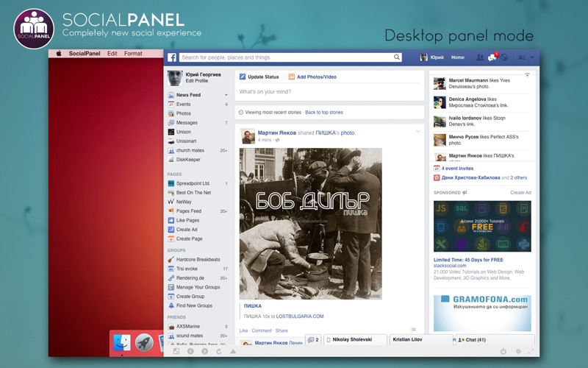The image size is (588, 368).
Task: Open the chat tab showing 2 messages
Action: (x=313, y=340)
